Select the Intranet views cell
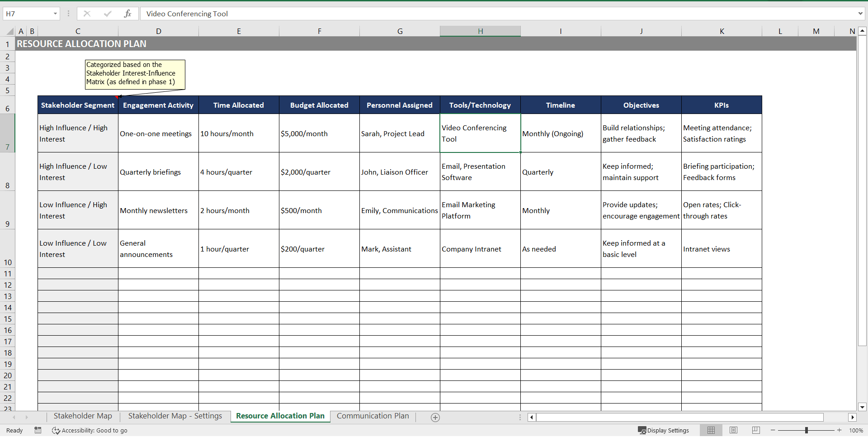The image size is (868, 437). [722, 249]
